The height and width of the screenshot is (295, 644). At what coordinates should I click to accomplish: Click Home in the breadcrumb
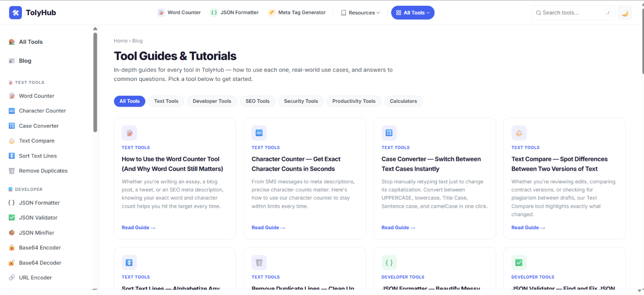121,41
